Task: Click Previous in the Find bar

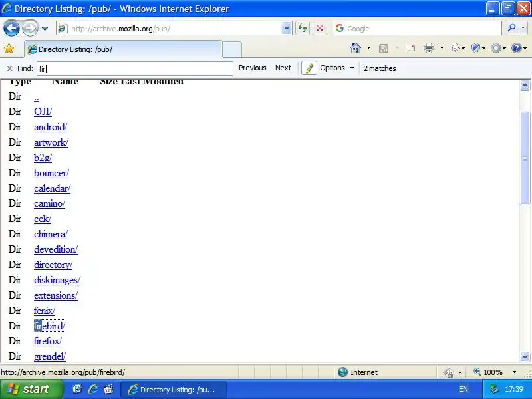Action: click(253, 68)
